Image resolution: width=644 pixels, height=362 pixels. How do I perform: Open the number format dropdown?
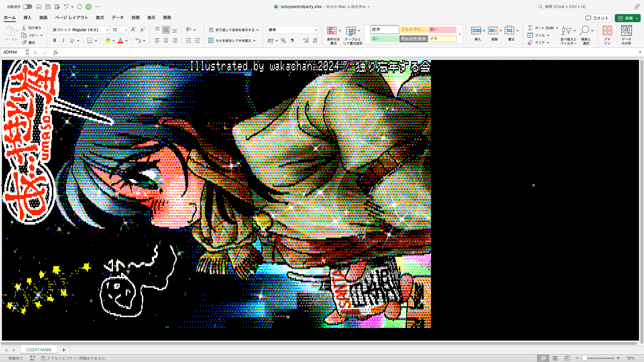[x=316, y=30]
